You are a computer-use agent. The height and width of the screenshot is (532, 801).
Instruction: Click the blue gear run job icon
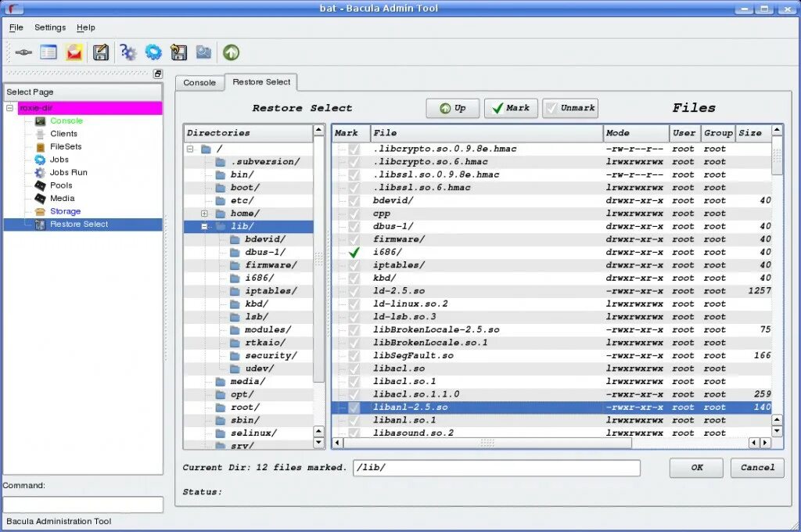pyautogui.click(x=153, y=52)
